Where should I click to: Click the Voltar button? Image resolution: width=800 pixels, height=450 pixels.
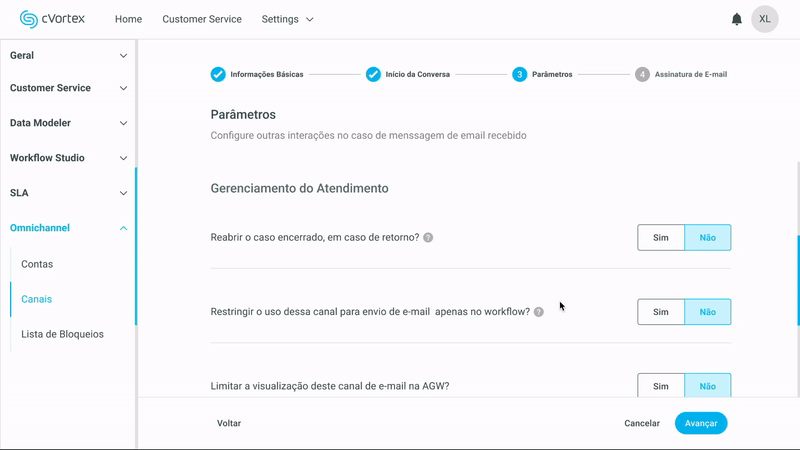click(x=229, y=423)
